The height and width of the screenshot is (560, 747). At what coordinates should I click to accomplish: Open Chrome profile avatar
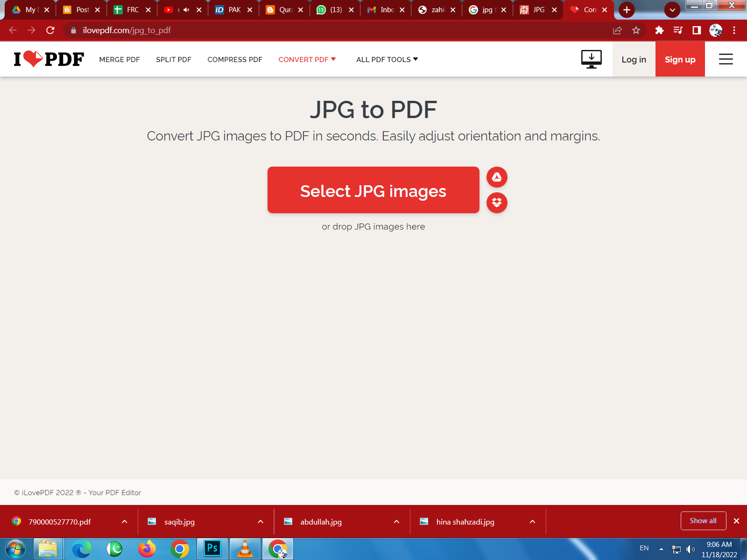click(x=716, y=30)
